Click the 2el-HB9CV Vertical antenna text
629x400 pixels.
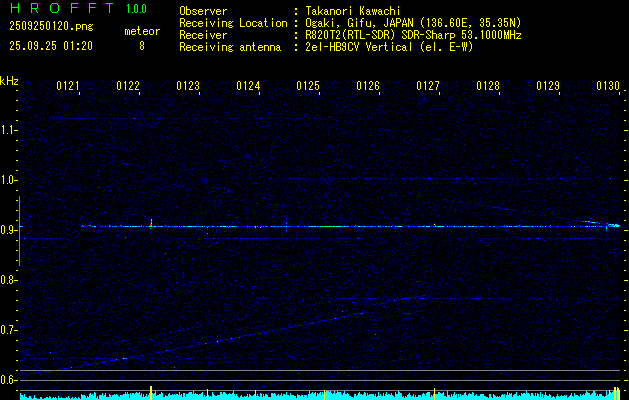[x=389, y=47]
